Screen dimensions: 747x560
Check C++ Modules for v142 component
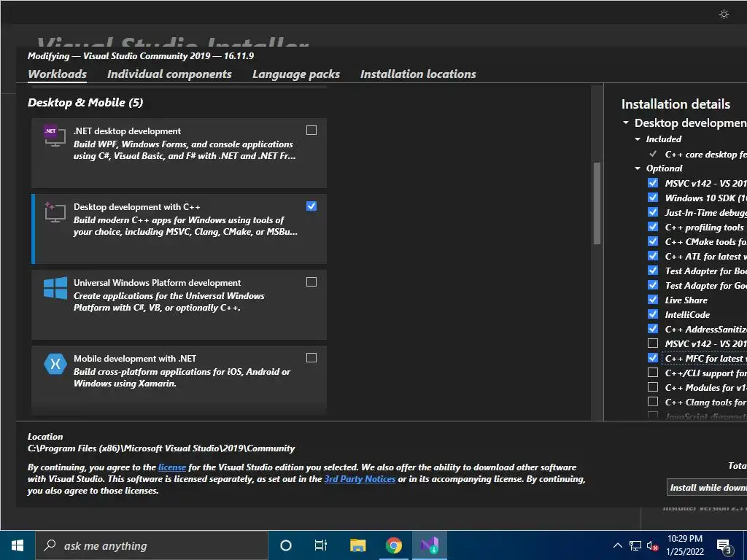tap(653, 387)
